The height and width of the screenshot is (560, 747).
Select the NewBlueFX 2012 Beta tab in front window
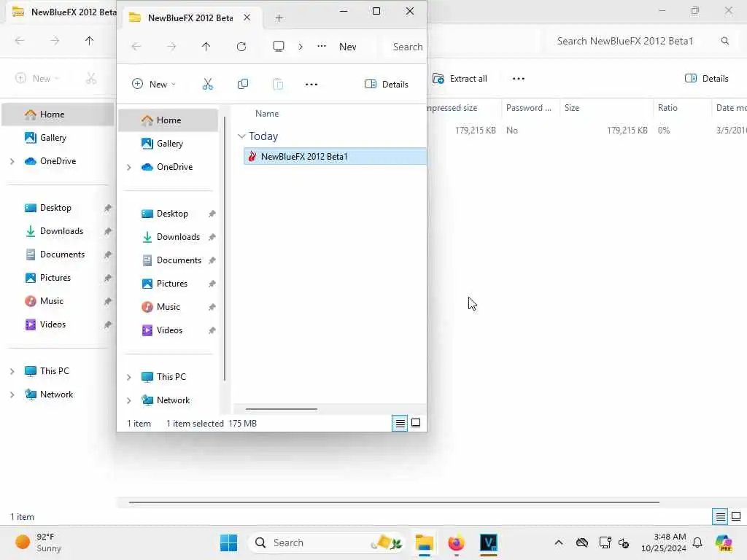tap(190, 18)
